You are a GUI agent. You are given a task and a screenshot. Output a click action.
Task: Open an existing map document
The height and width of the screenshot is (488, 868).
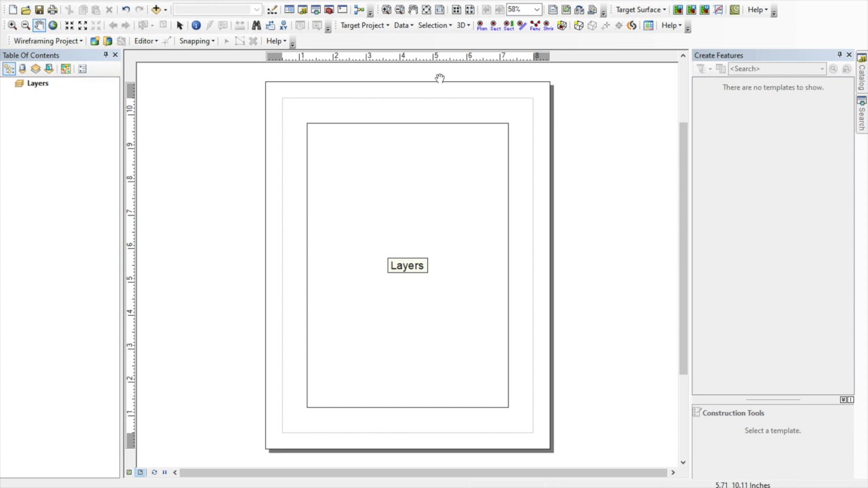(x=26, y=9)
